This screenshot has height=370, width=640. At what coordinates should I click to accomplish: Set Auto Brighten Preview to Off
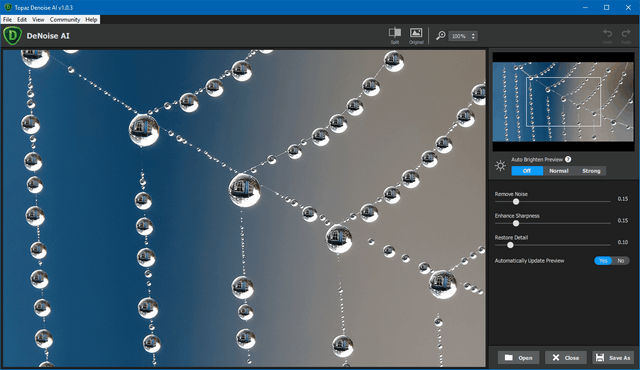click(x=527, y=171)
